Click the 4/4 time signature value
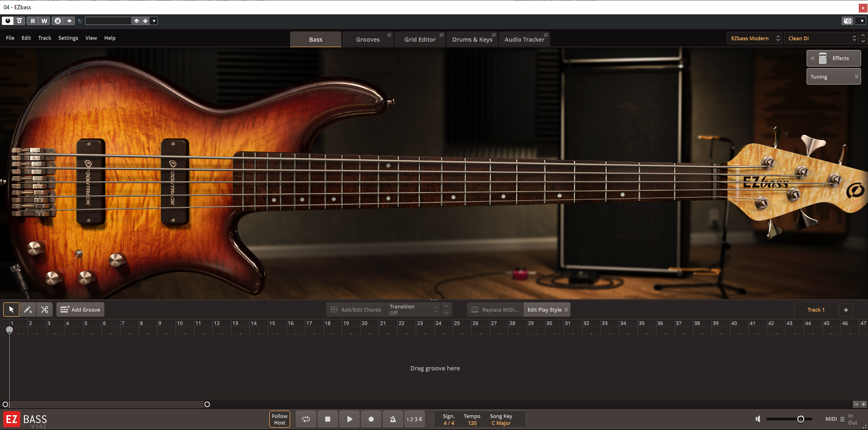This screenshot has width=868, height=430. (449, 423)
